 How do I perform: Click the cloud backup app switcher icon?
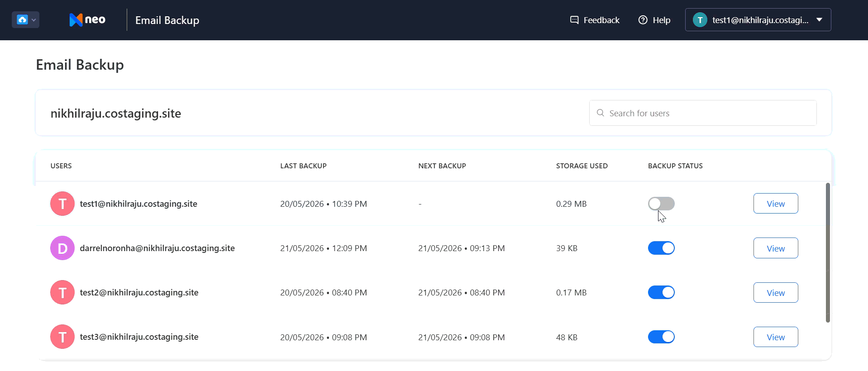click(x=22, y=20)
